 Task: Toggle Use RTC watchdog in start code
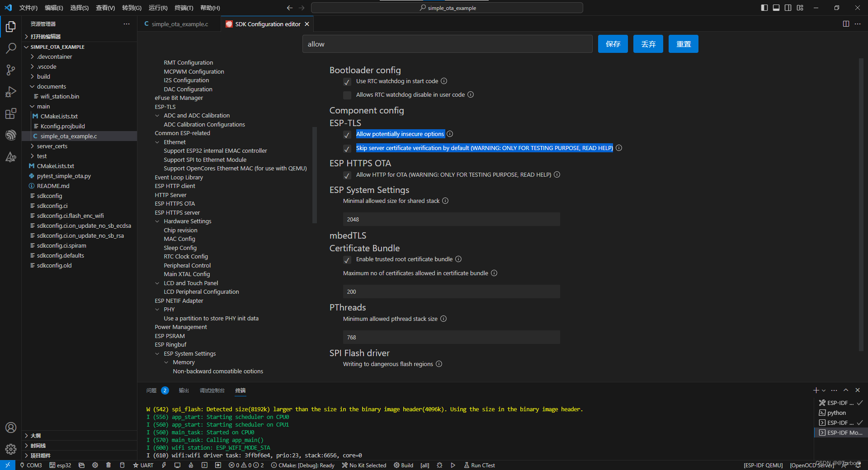coord(347,82)
